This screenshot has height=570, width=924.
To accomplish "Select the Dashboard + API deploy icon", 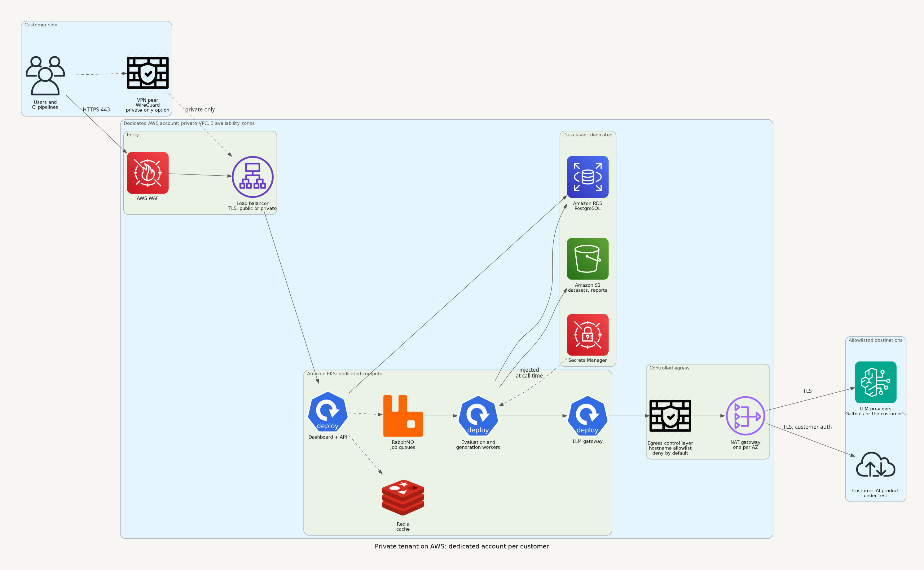I will [x=328, y=412].
